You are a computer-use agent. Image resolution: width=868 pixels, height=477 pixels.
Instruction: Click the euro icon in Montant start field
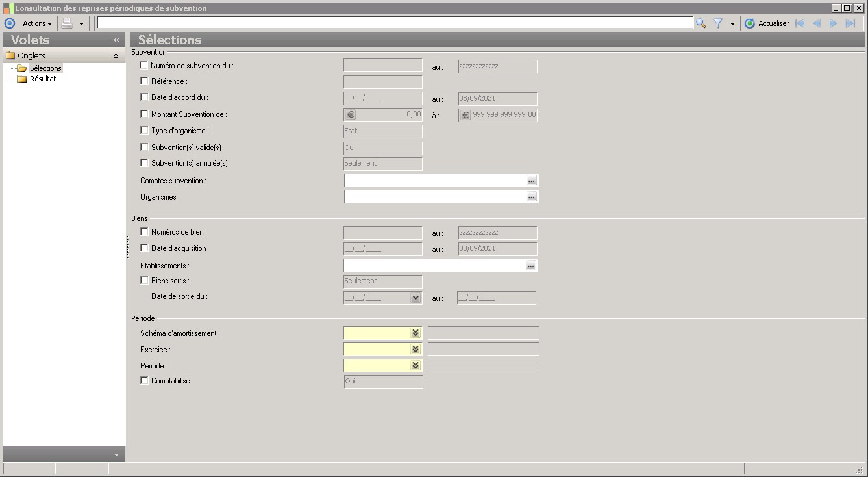click(351, 115)
